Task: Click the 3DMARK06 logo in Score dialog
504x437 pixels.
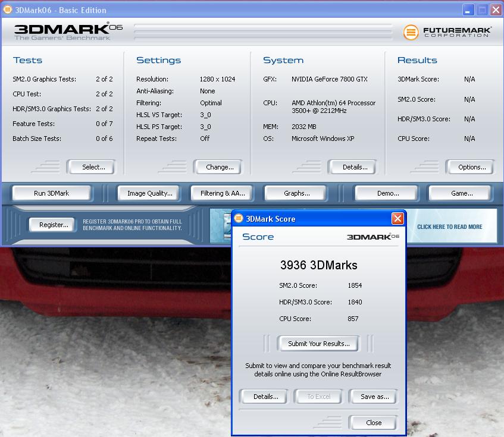Action: pyautogui.click(x=373, y=237)
